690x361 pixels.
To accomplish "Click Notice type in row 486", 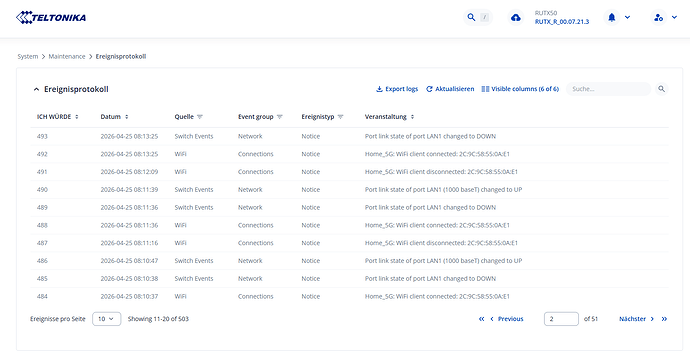I will pos(311,261).
